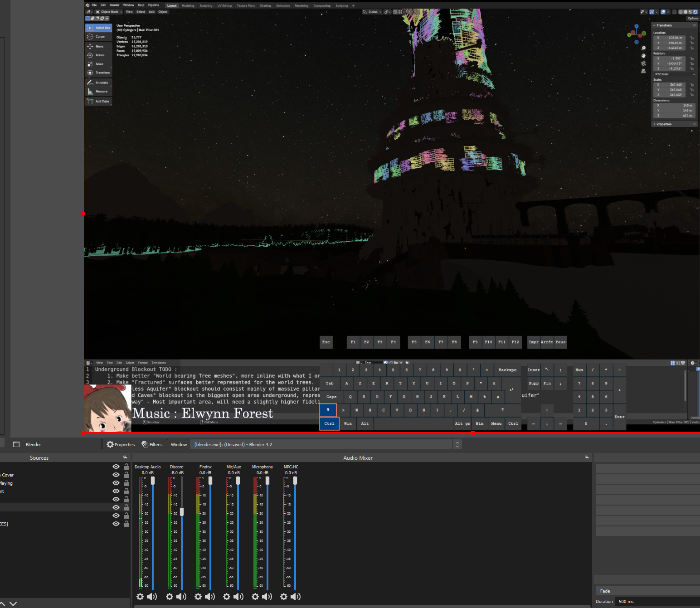Mute the Mic/Aux channel
The image size is (700, 608).
pyautogui.click(x=238, y=597)
